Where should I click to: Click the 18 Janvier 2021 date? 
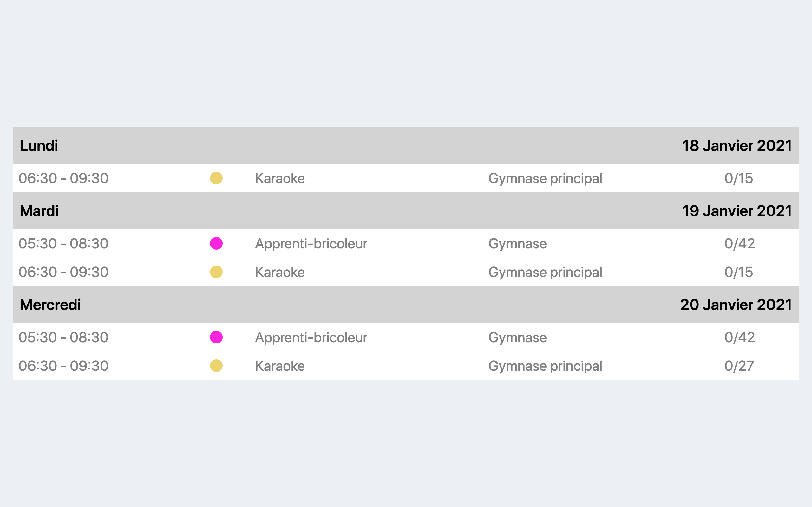coord(737,145)
